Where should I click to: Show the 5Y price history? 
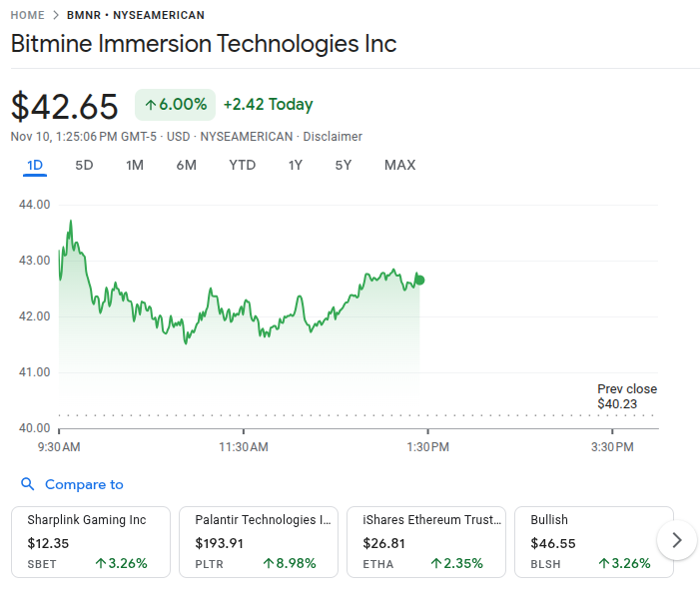tap(343, 165)
